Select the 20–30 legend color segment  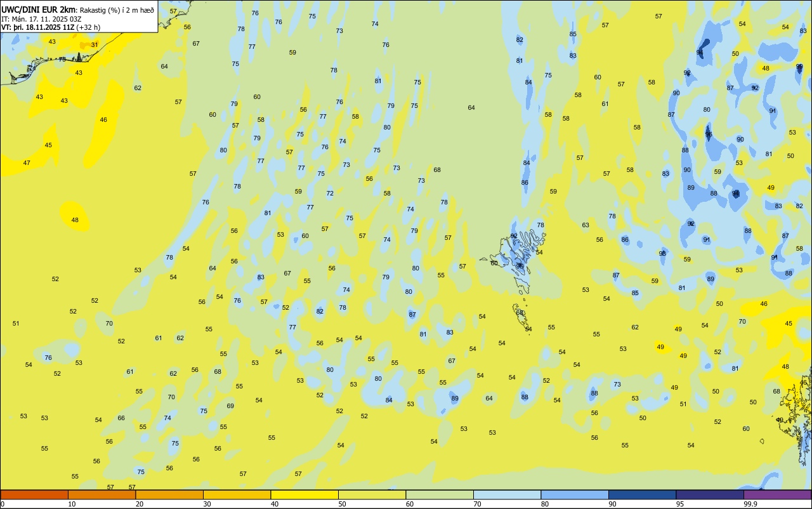[169, 494]
